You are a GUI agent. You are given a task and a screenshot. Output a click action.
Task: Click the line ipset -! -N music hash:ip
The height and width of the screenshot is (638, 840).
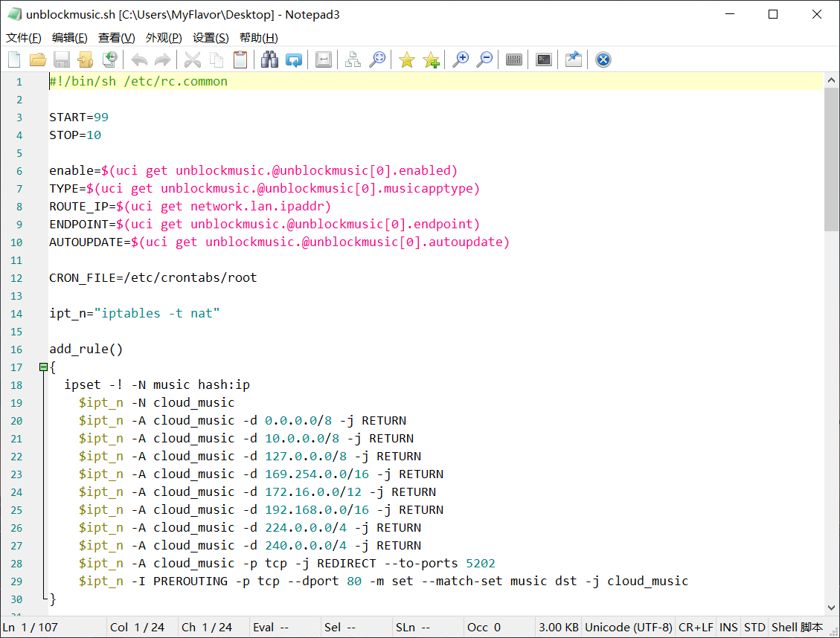coord(157,385)
